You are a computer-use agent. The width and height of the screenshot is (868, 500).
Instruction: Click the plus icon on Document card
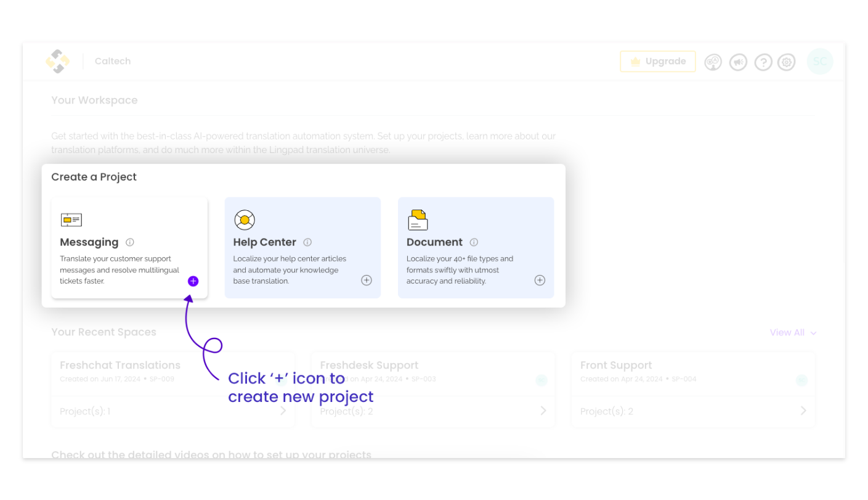pos(540,281)
